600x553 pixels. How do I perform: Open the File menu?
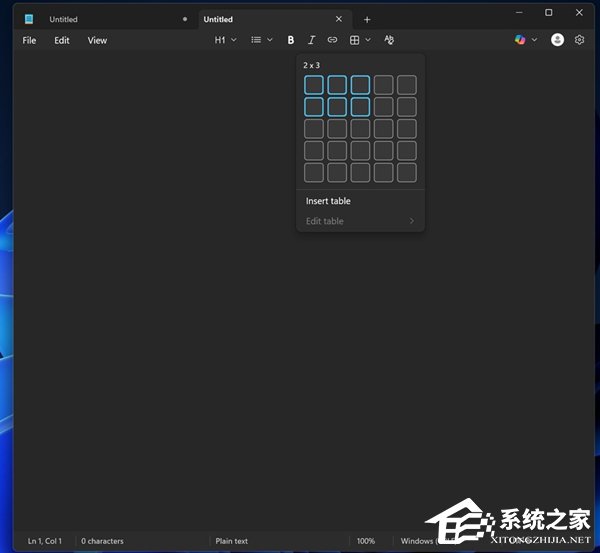29,40
